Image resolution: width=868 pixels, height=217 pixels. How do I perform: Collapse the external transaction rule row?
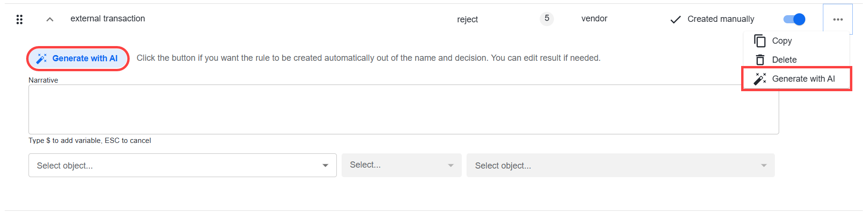click(x=49, y=19)
